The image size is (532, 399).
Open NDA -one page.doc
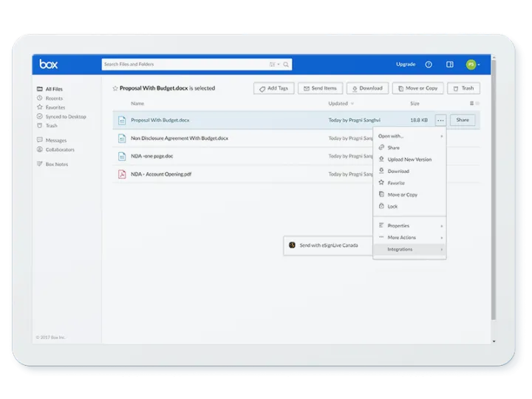pos(152,156)
